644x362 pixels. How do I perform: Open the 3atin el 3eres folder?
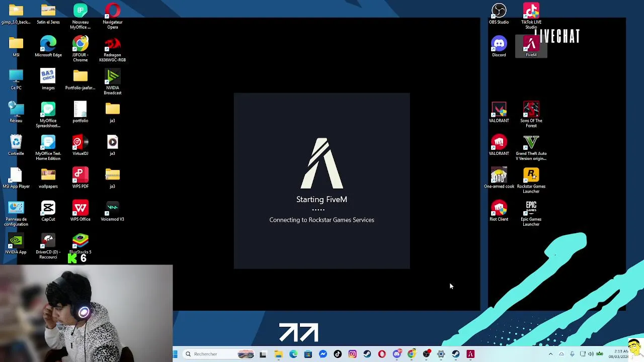pos(48,14)
